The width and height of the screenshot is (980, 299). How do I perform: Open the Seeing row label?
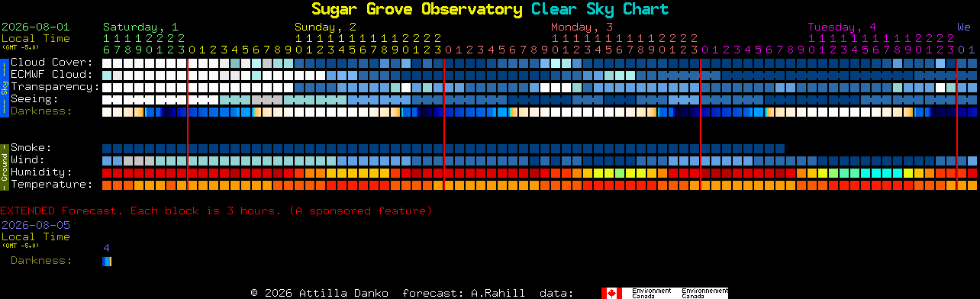pos(34,99)
